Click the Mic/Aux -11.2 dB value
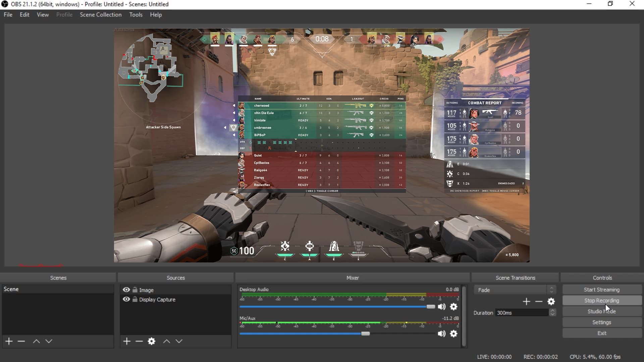 [x=450, y=318]
